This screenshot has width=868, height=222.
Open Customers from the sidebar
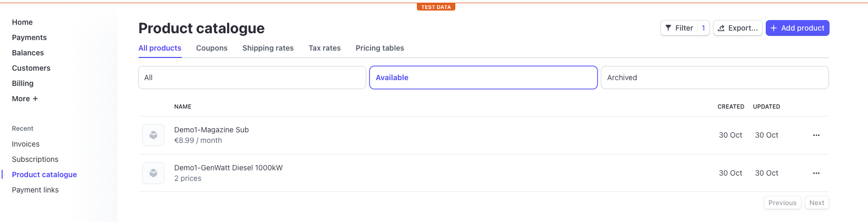click(x=31, y=68)
